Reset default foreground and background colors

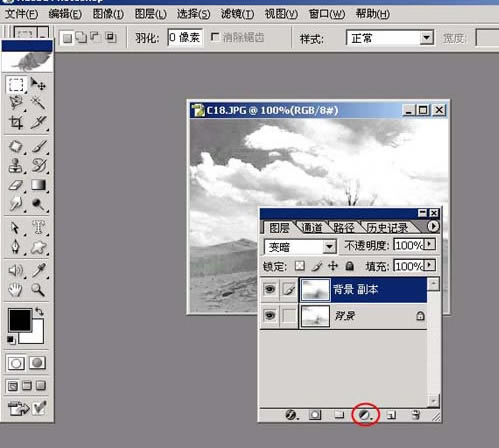click(x=10, y=340)
